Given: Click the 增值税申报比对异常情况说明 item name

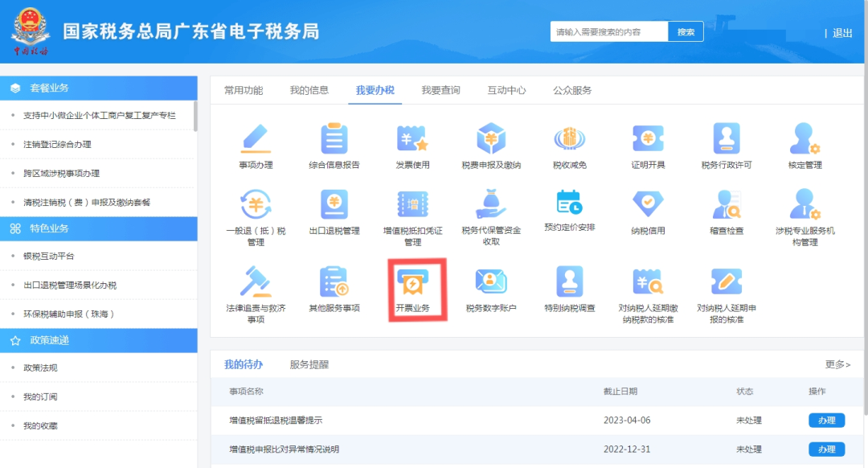Looking at the screenshot, I should [284, 450].
